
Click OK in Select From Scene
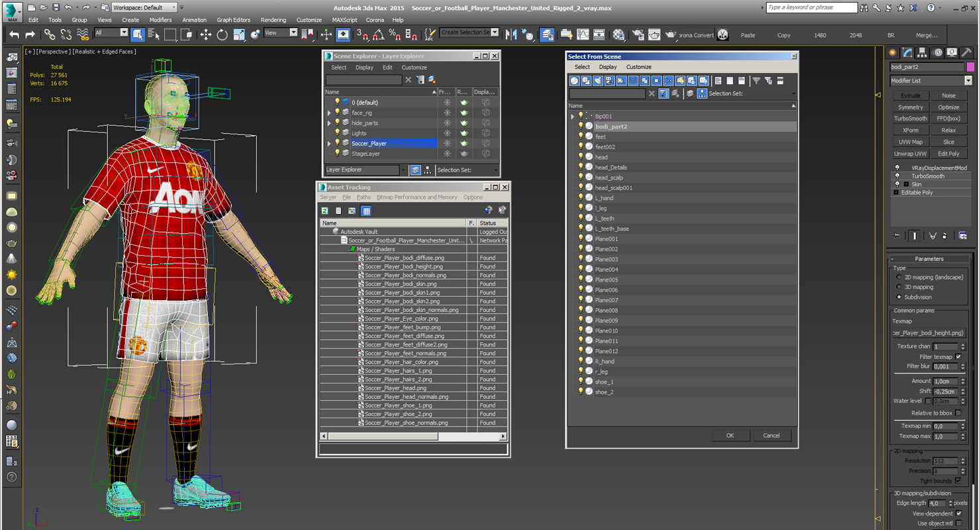coord(730,436)
